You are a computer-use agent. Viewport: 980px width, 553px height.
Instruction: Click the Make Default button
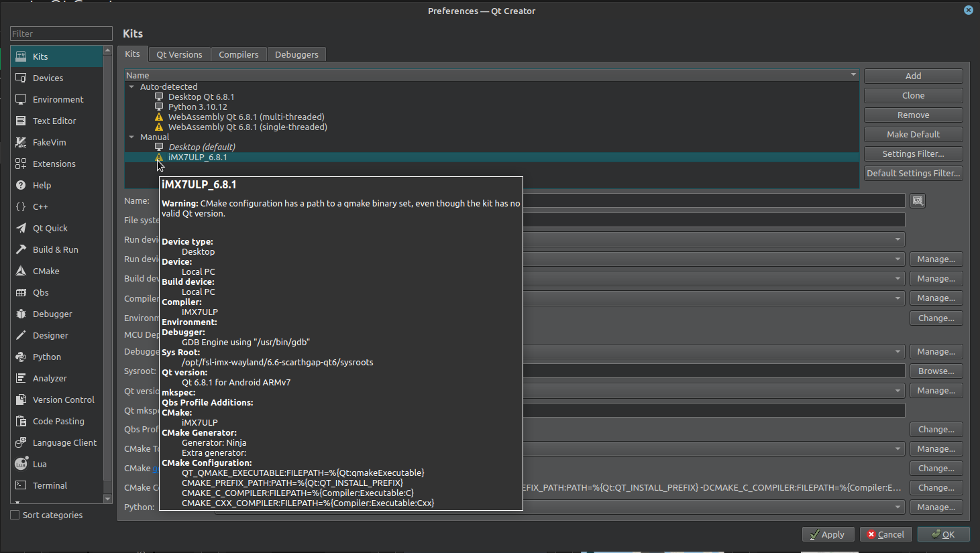click(x=913, y=134)
